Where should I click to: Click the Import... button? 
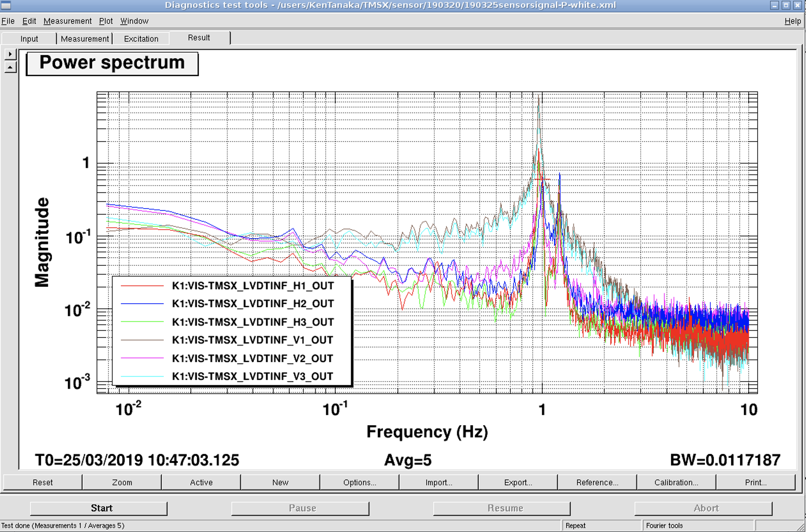[x=439, y=482]
